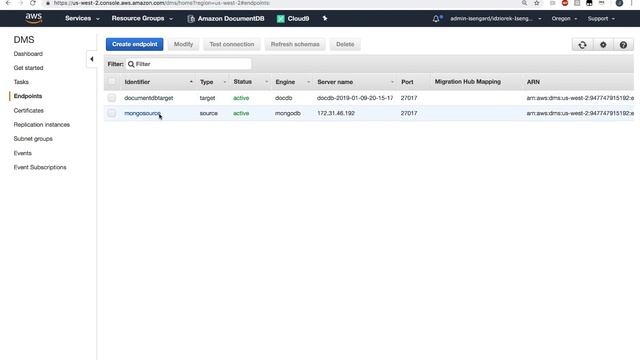Sort by the Server name column
The height and width of the screenshot is (360, 640).
tap(355, 82)
